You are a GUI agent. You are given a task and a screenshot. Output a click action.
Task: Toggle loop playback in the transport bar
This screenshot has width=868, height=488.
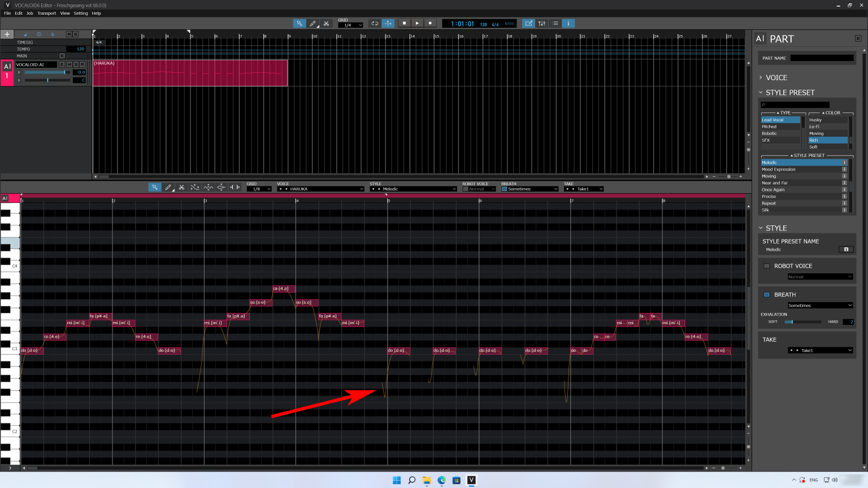(374, 24)
